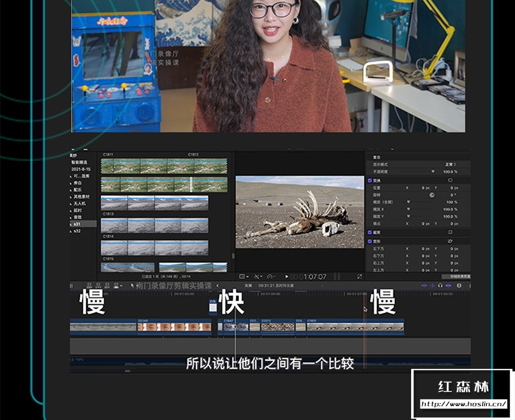This screenshot has height=420, width=515.
Task: Click the title clip above the primary storyline
Action: click(x=213, y=306)
